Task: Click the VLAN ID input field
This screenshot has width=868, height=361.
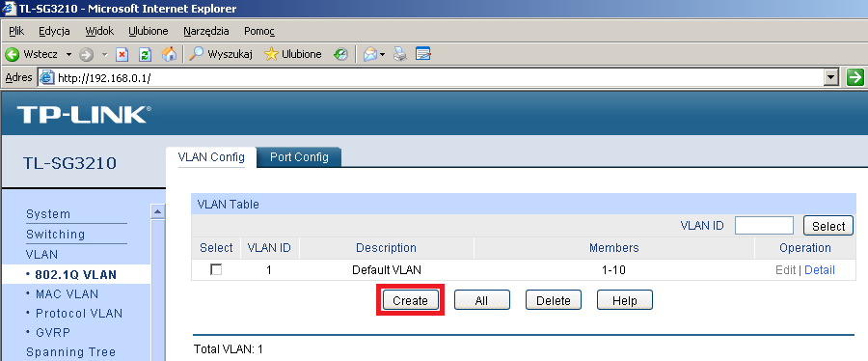Action: coord(764,225)
